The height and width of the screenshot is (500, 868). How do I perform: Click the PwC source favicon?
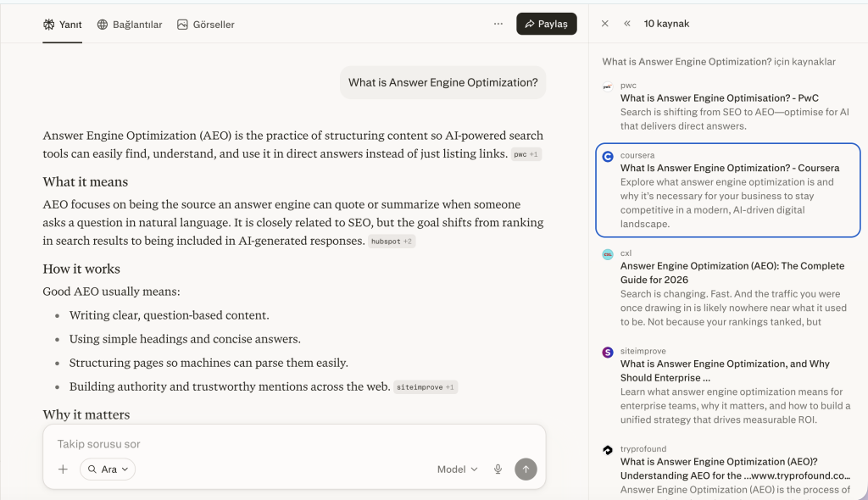(608, 86)
